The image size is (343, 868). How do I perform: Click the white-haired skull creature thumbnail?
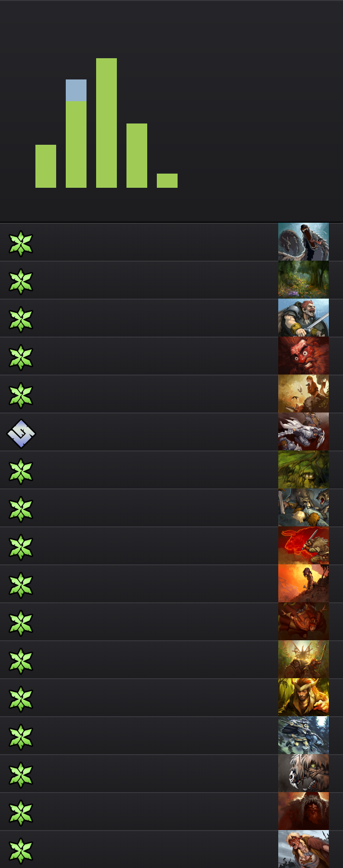(304, 773)
